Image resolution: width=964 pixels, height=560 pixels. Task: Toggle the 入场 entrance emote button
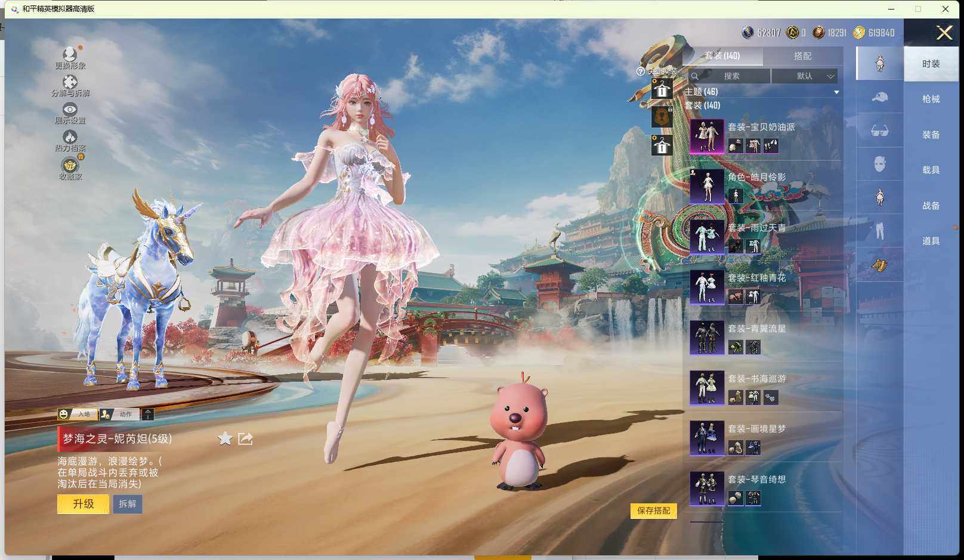pos(76,414)
